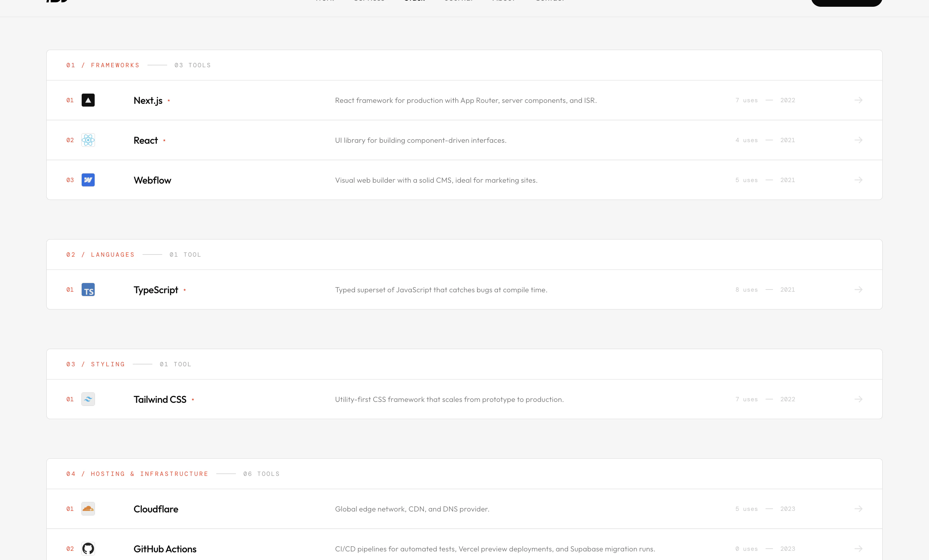The width and height of the screenshot is (929, 560).
Task: Click the Next.js black triangle logo icon
Action: pyautogui.click(x=88, y=100)
